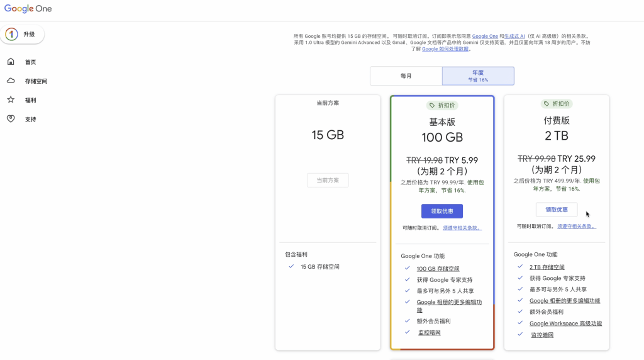Screen dimensions: 644x360
Task: Click 领取优惠 for the 100 GB plan
Action: click(442, 211)
